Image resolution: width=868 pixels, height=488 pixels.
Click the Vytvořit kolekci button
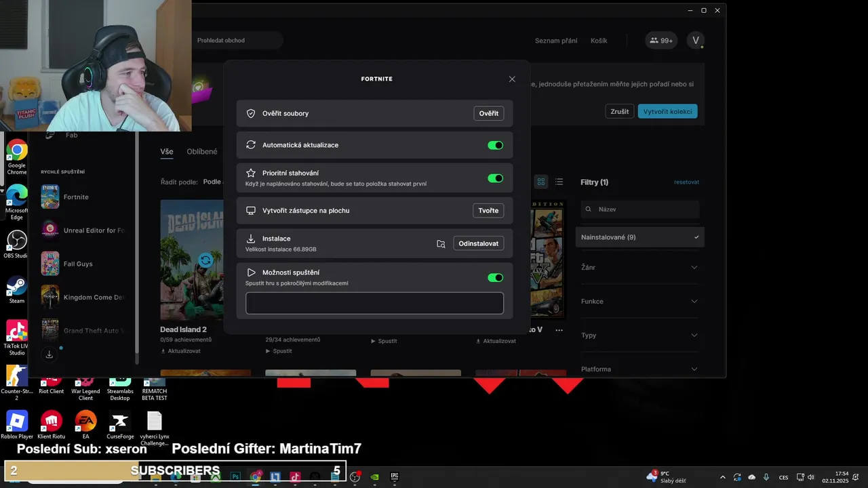pos(667,112)
